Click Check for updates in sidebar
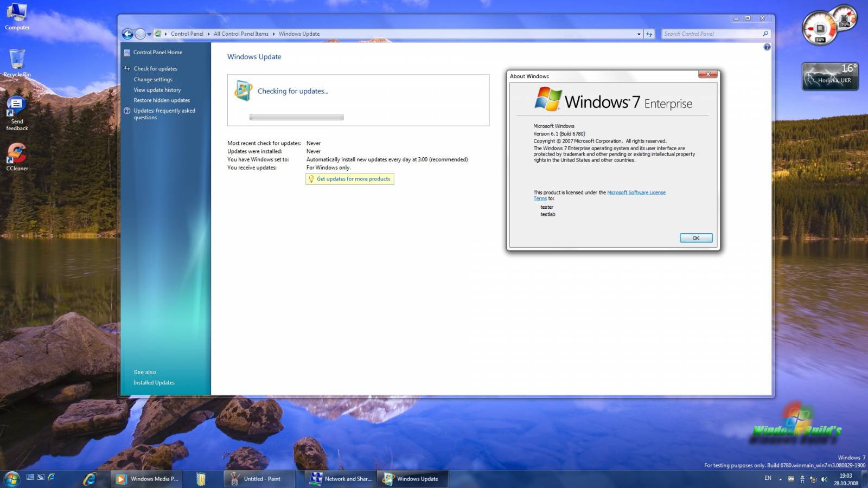 (x=155, y=69)
